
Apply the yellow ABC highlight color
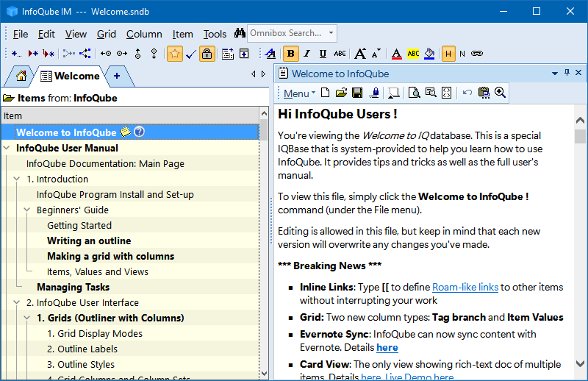pos(413,54)
